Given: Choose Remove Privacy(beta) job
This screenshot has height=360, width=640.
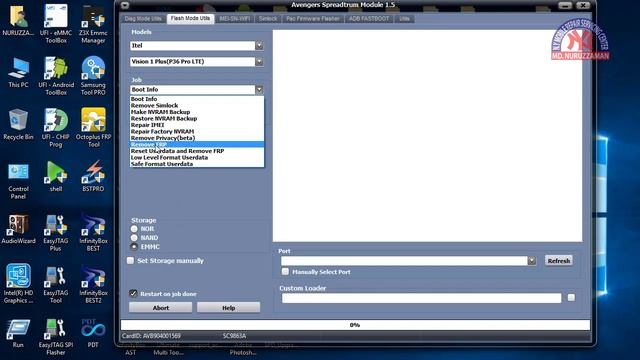Looking at the screenshot, I should tap(197, 138).
